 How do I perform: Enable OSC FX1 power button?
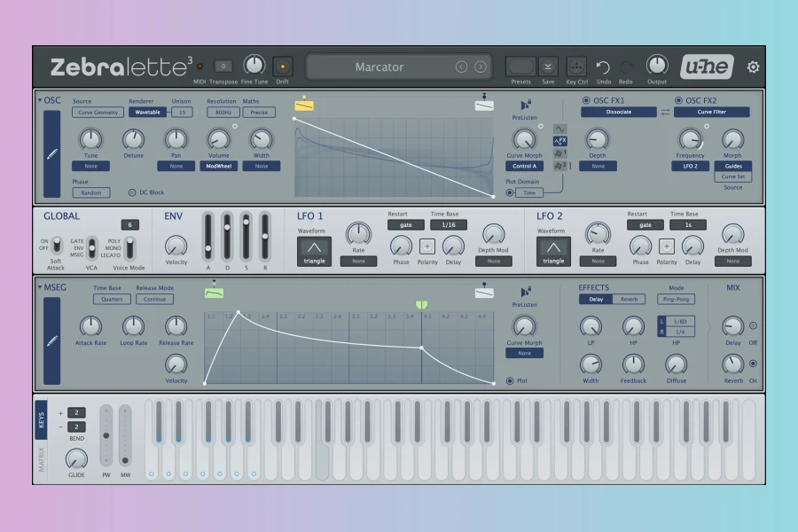586,100
